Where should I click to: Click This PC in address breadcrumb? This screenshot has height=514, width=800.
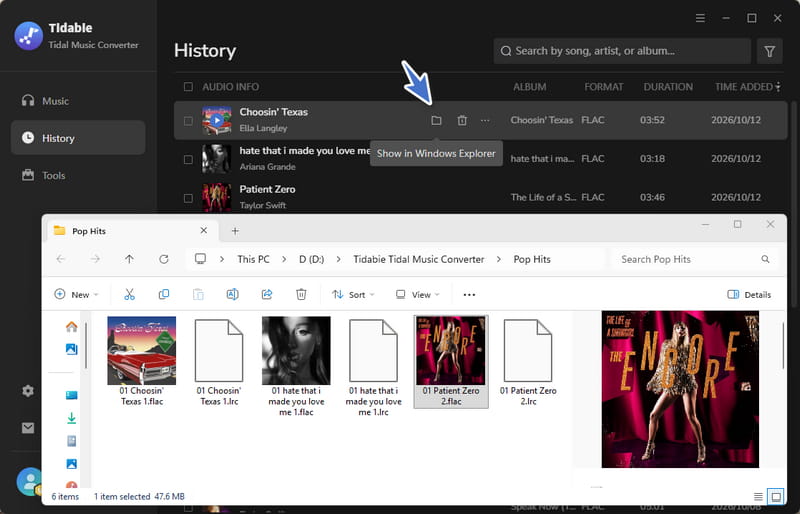(x=253, y=259)
